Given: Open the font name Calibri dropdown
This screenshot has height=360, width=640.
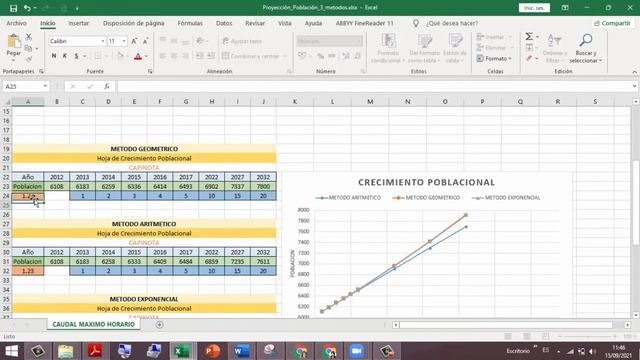Looking at the screenshot, I should coord(103,41).
